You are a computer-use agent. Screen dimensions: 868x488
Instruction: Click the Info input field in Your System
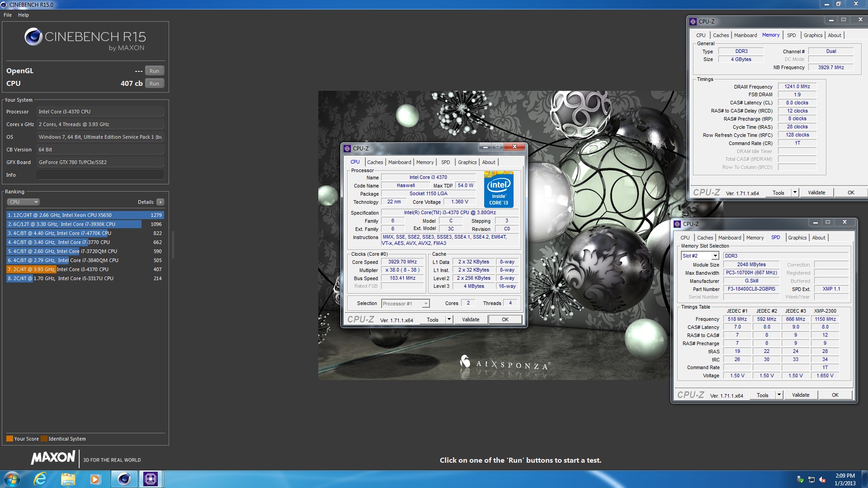pyautogui.click(x=100, y=175)
